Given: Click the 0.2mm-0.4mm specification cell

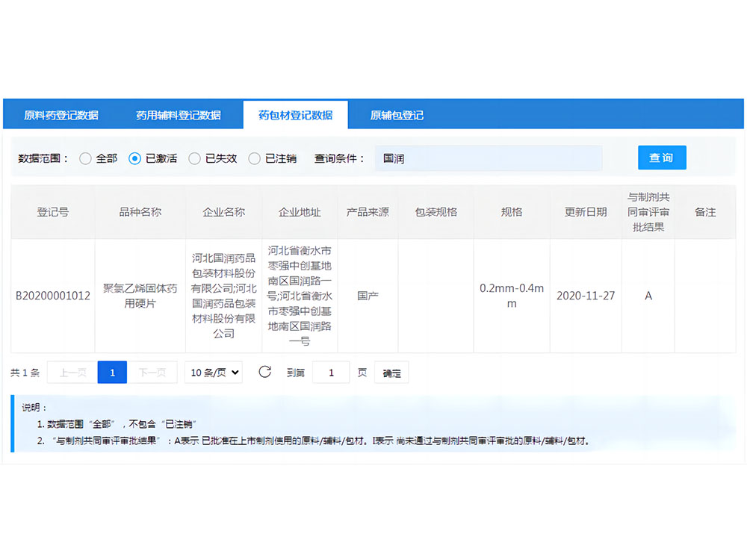Looking at the screenshot, I should 511,296.
